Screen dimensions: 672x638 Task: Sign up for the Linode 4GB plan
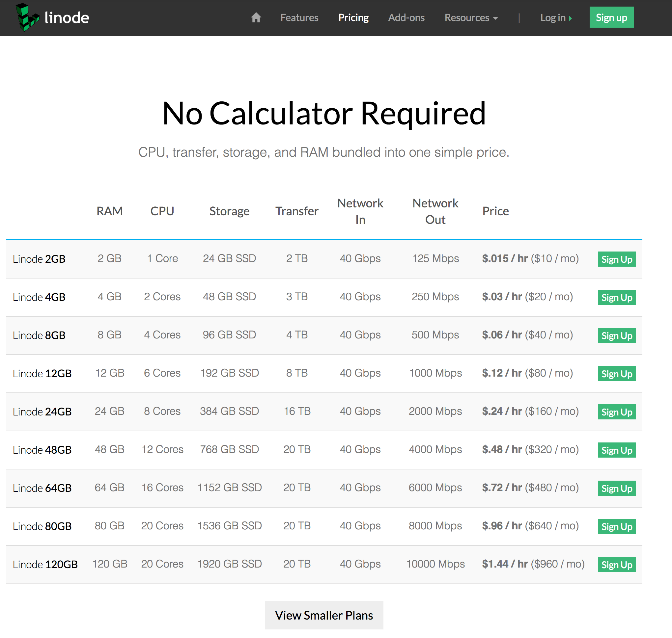[x=617, y=297]
